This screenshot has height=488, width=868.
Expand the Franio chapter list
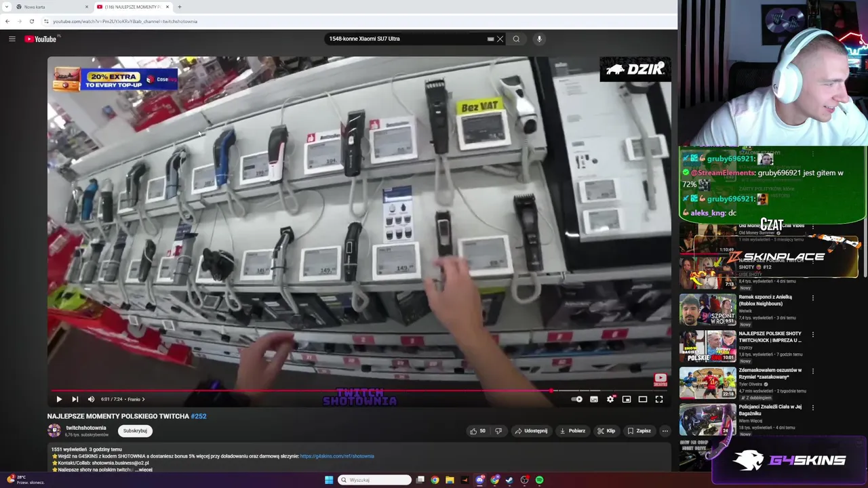click(136, 399)
